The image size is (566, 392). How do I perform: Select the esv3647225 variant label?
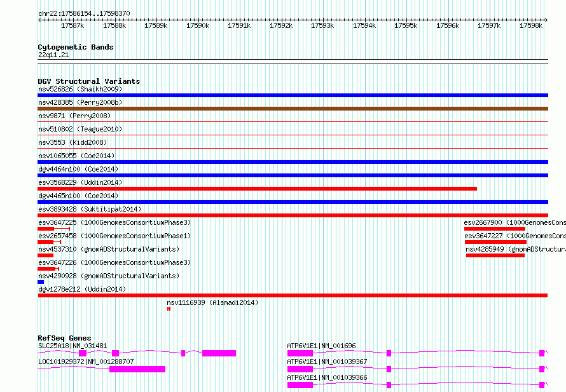point(114,222)
